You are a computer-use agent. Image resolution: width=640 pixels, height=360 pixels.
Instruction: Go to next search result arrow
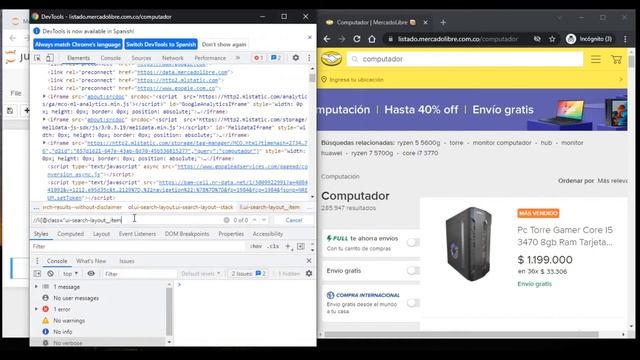[x=264, y=220]
